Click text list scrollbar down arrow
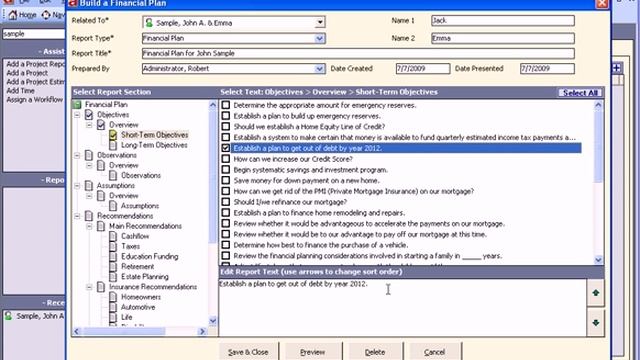This screenshot has width=640, height=360. (x=598, y=260)
